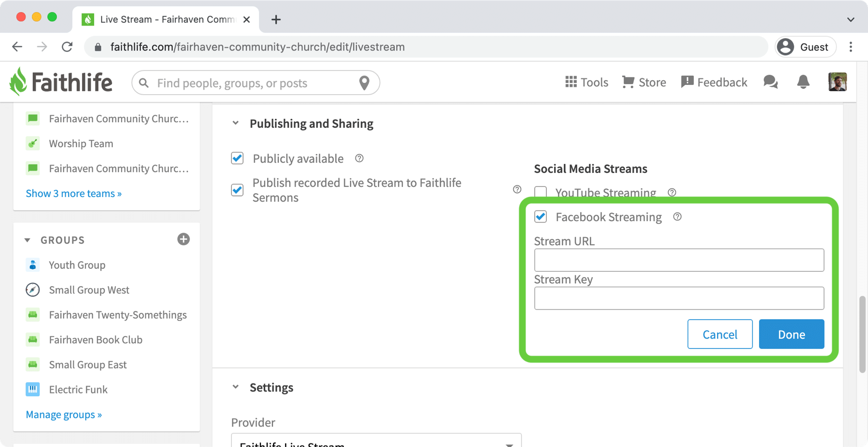Collapse the Settings section
Image resolution: width=868 pixels, height=447 pixels.
pos(235,387)
